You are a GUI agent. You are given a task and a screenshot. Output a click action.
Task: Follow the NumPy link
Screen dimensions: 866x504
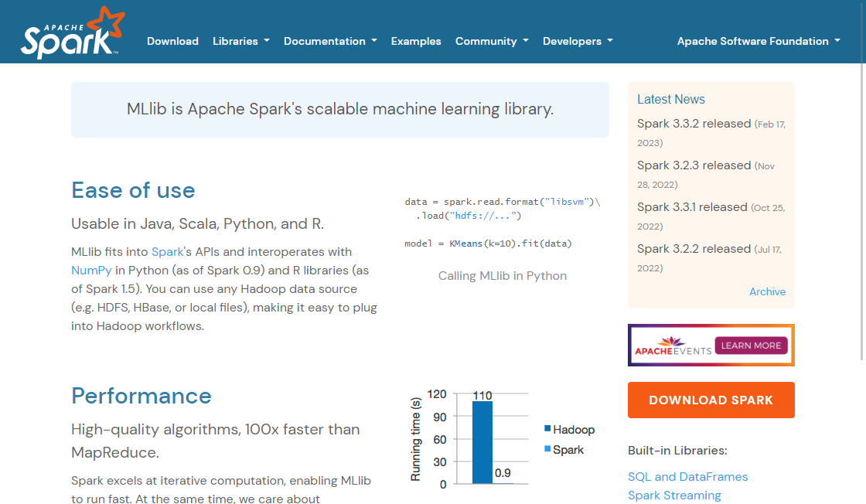[91, 271]
